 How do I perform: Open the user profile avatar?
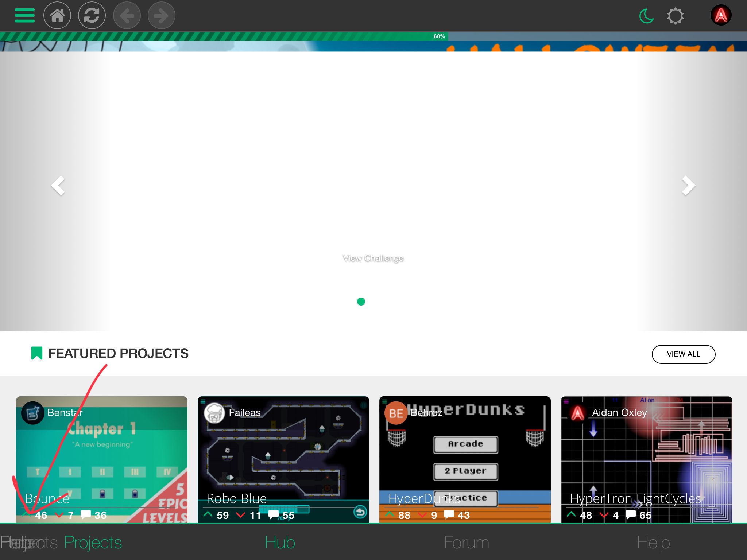click(721, 16)
